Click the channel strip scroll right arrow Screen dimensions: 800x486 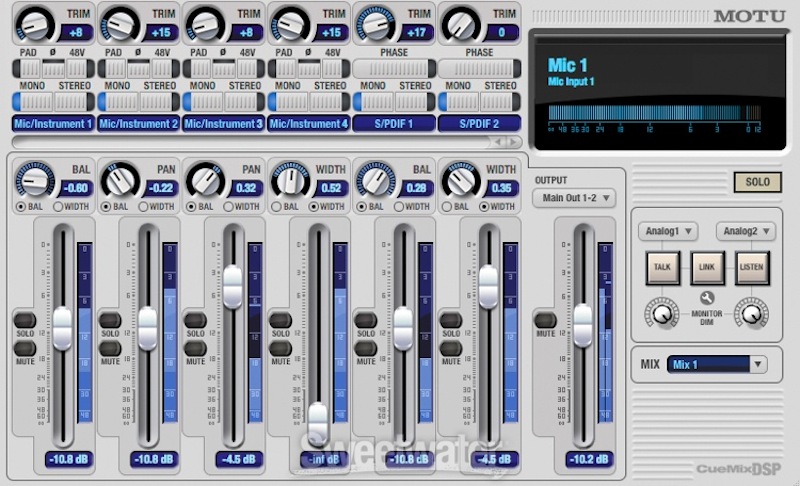pos(514,142)
